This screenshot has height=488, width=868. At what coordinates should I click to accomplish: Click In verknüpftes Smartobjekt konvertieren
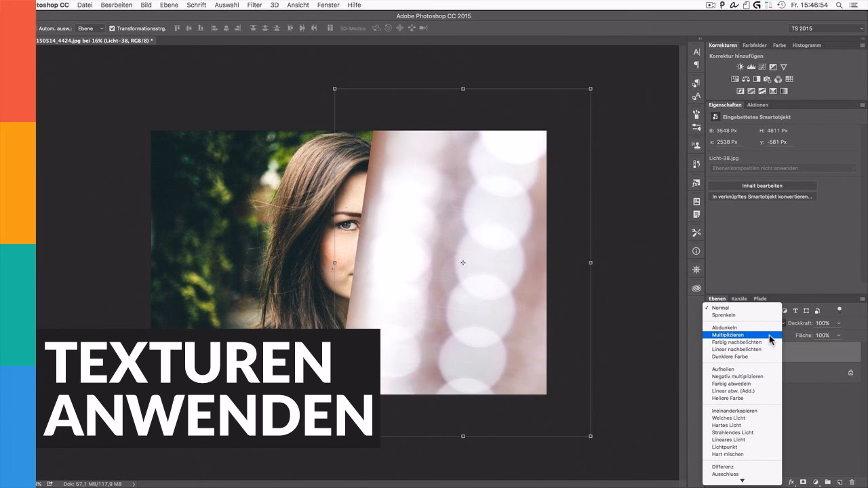point(762,196)
